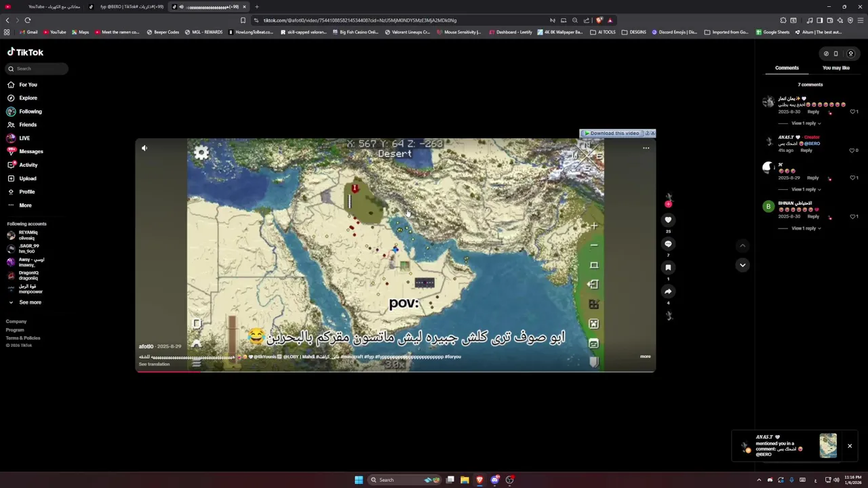
Task: Open video comments via speech bubble icon
Action: tap(668, 243)
